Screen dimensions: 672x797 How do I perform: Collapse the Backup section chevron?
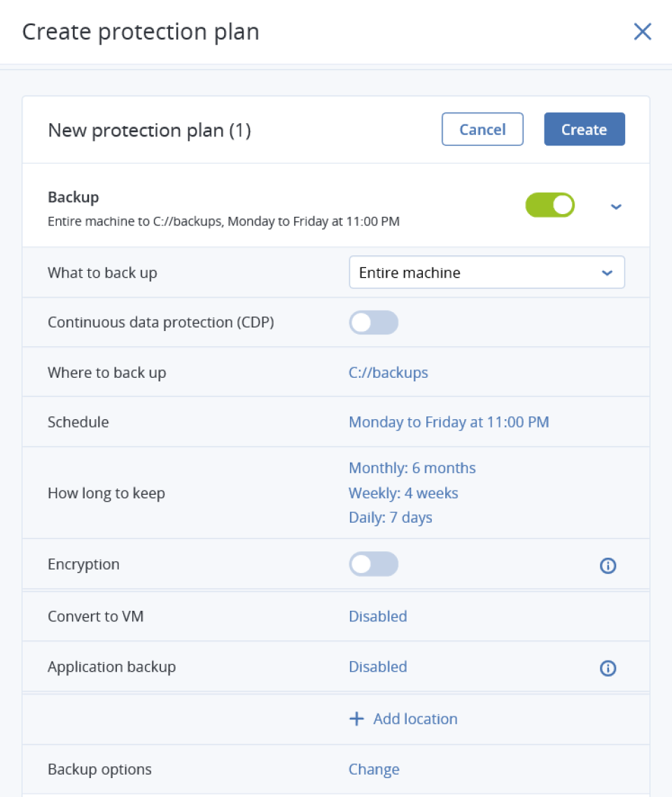(616, 206)
